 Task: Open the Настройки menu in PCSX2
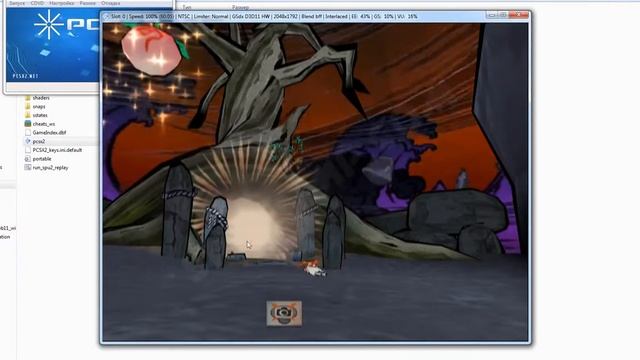pyautogui.click(x=62, y=3)
